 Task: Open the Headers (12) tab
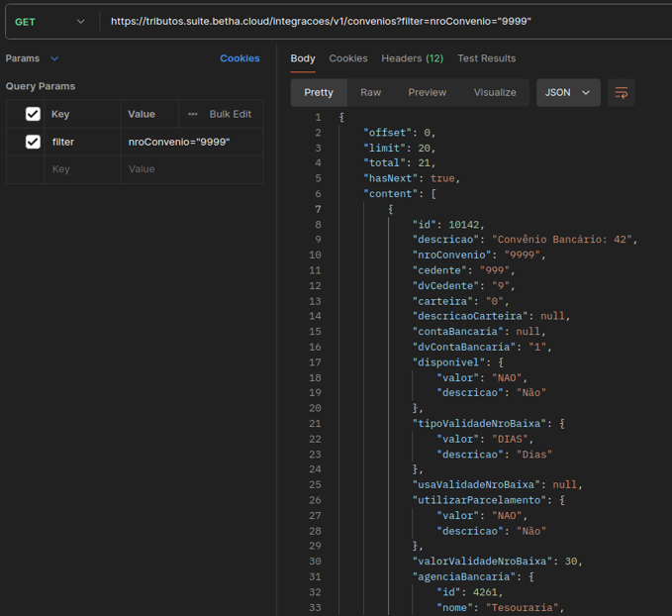(x=413, y=58)
